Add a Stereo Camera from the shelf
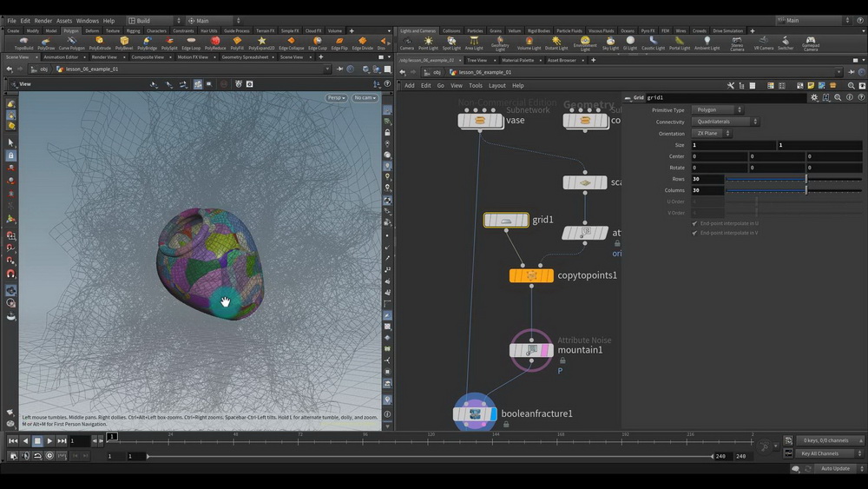Image resolution: width=868 pixels, height=489 pixels. click(737, 44)
